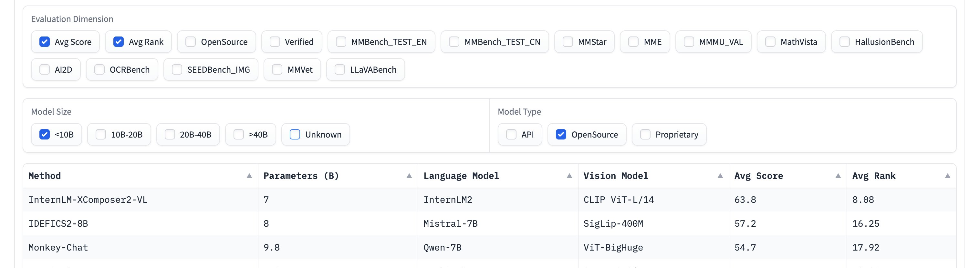Disable the Avg Rank checkbox
This screenshot has height=268, width=980.
(x=119, y=42)
